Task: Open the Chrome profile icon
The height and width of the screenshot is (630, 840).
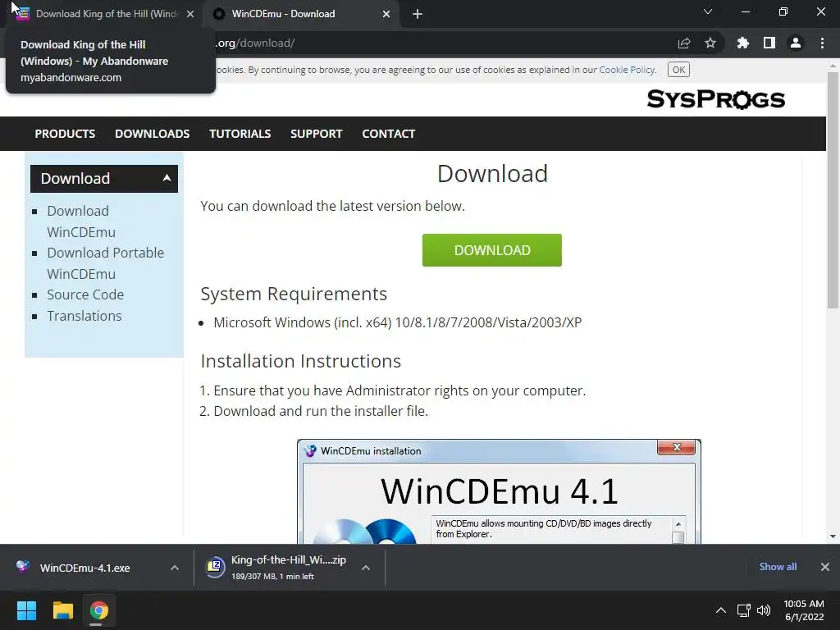Action: (796, 43)
